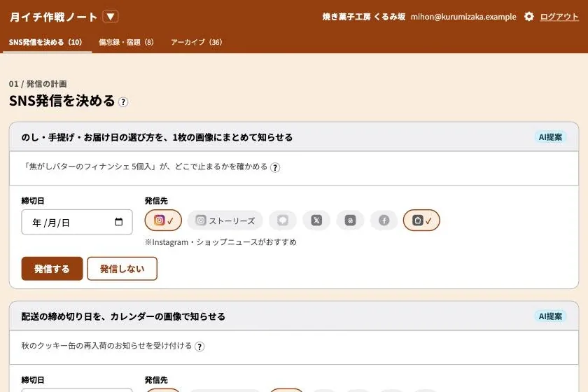The image size is (588, 392).
Task: Toggle the Facebook channel chip
Action: [x=384, y=220]
